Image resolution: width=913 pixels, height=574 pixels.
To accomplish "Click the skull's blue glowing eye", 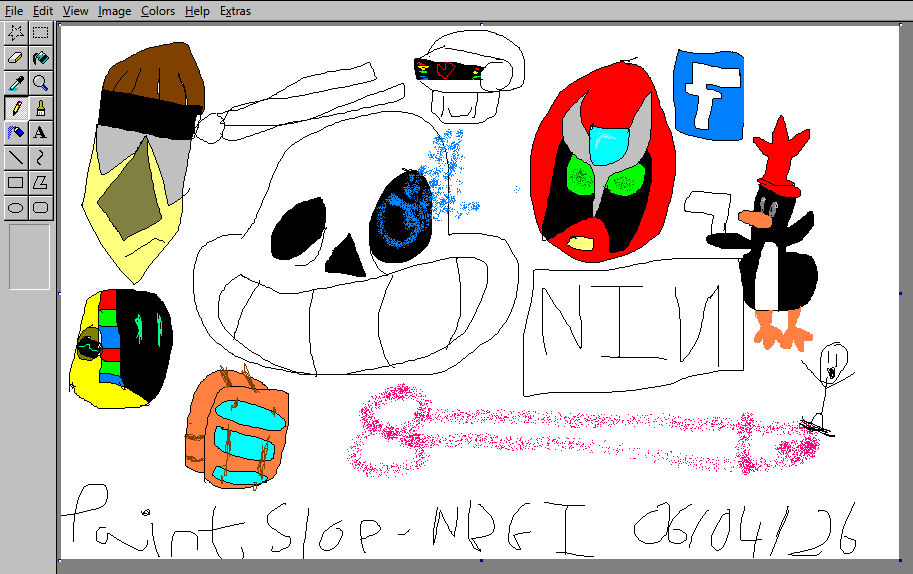I will pyautogui.click(x=401, y=217).
